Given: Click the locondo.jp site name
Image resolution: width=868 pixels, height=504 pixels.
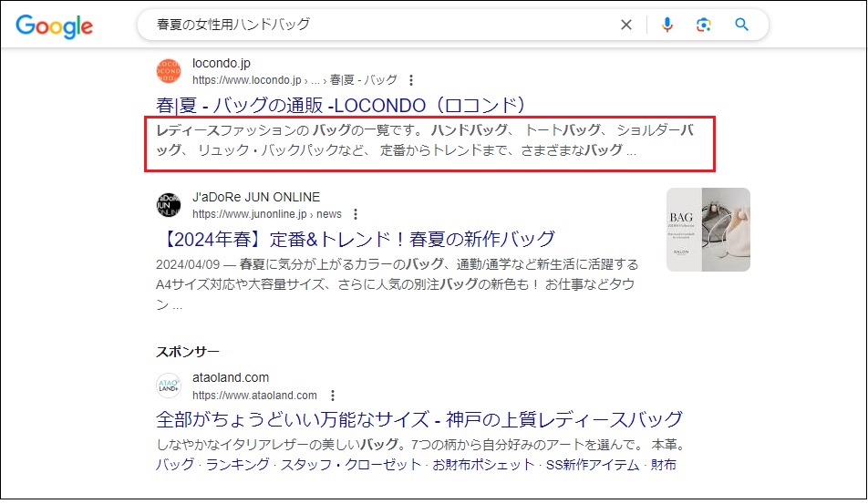Looking at the screenshot, I should coord(222,63).
